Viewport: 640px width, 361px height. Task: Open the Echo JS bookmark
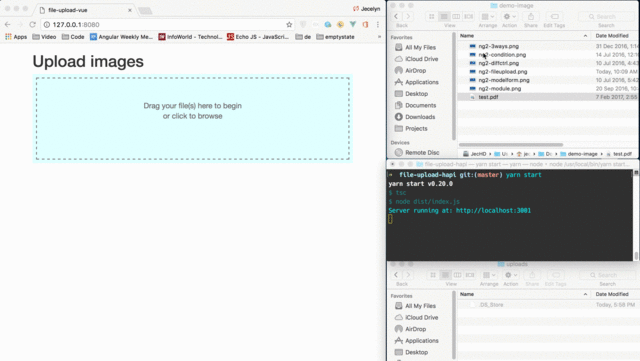point(258,37)
